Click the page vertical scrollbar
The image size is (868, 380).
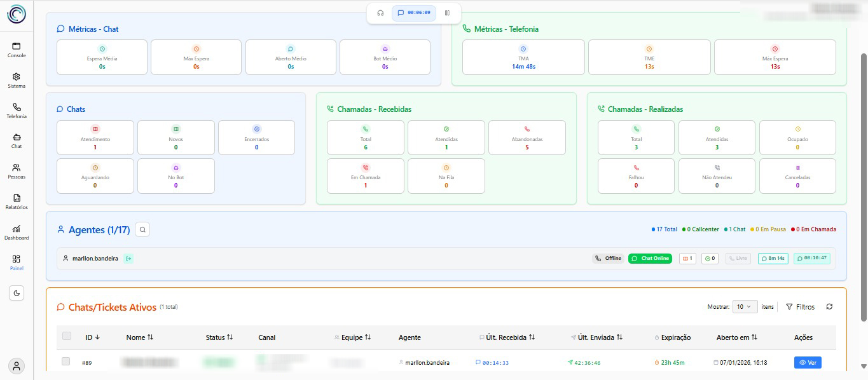coord(863,191)
